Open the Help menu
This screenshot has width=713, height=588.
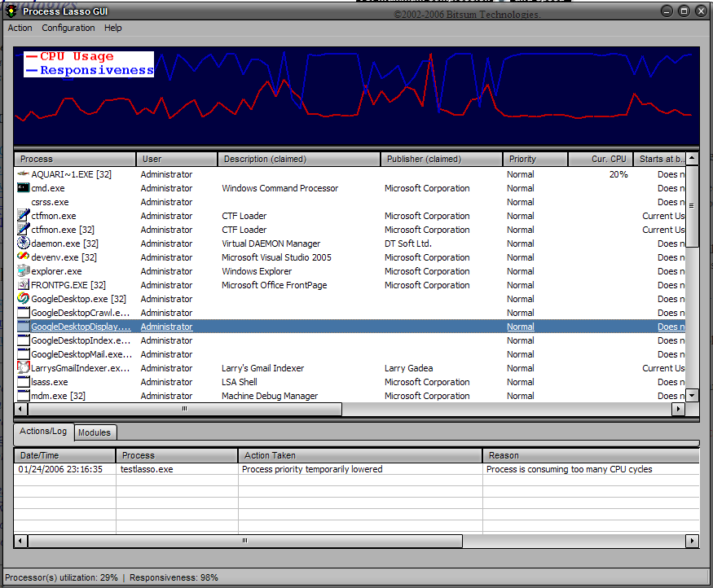113,28
